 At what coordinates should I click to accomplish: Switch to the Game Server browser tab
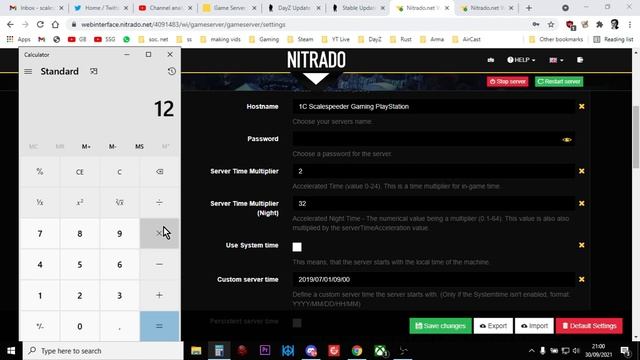[229, 8]
